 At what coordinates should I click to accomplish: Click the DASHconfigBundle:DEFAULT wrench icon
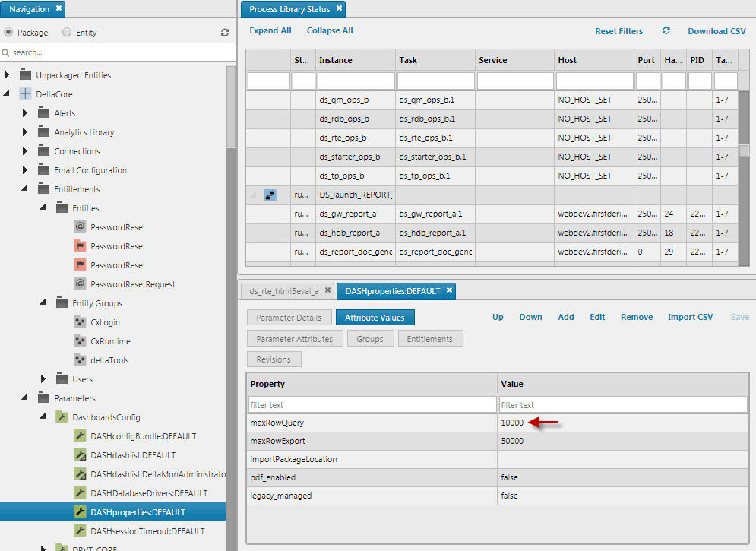click(x=80, y=435)
